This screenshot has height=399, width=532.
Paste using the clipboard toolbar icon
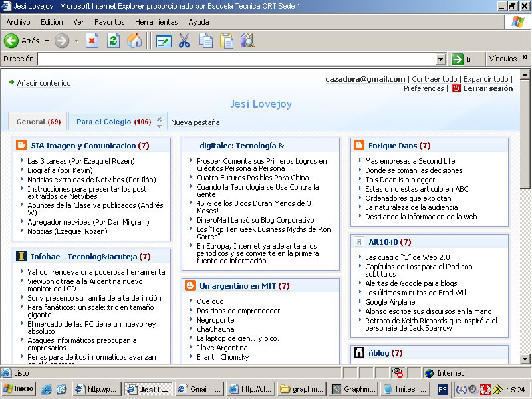coord(226,41)
